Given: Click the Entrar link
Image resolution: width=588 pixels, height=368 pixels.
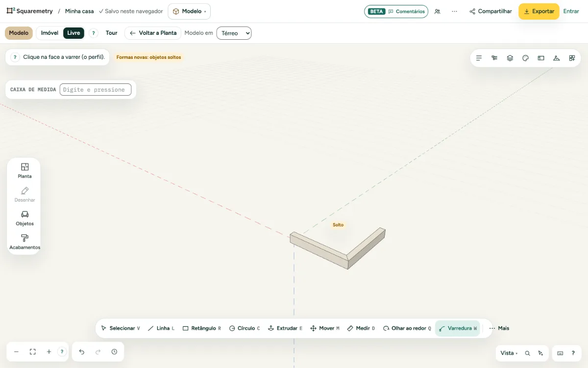Looking at the screenshot, I should (x=571, y=11).
